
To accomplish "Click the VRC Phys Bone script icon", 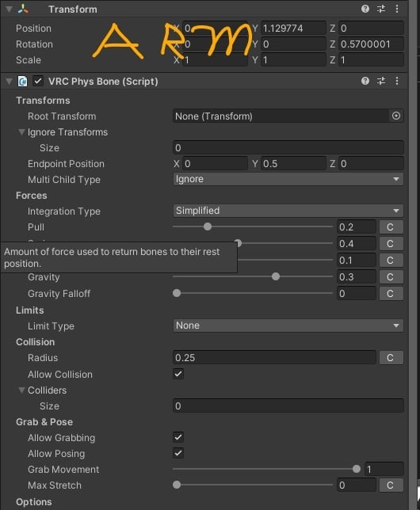I will coord(22,81).
